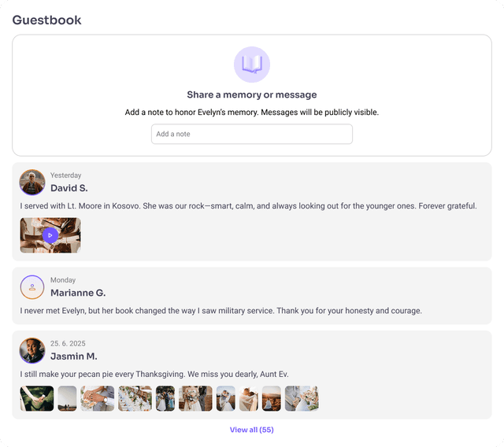504x447 pixels.
Task: Click the name David S.
Action: tap(69, 188)
